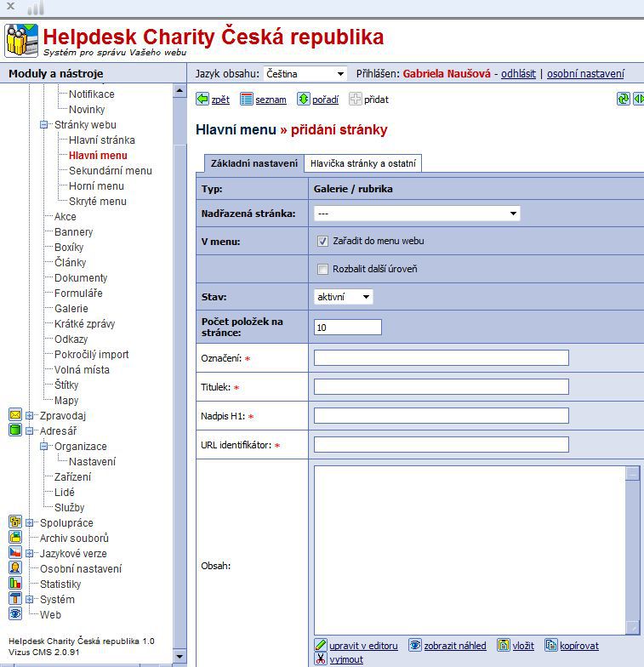Click the Helpdesk Charity logo icon
644x667 pixels.
coord(20,41)
